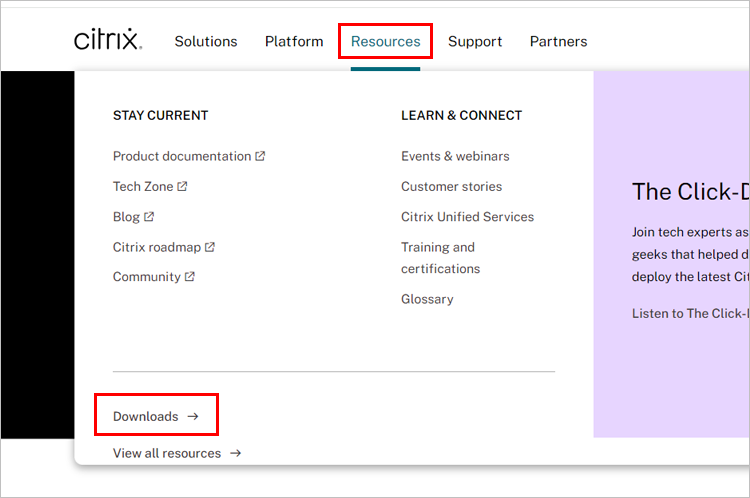Open Training and certifications
The image size is (750, 498).
440,258
